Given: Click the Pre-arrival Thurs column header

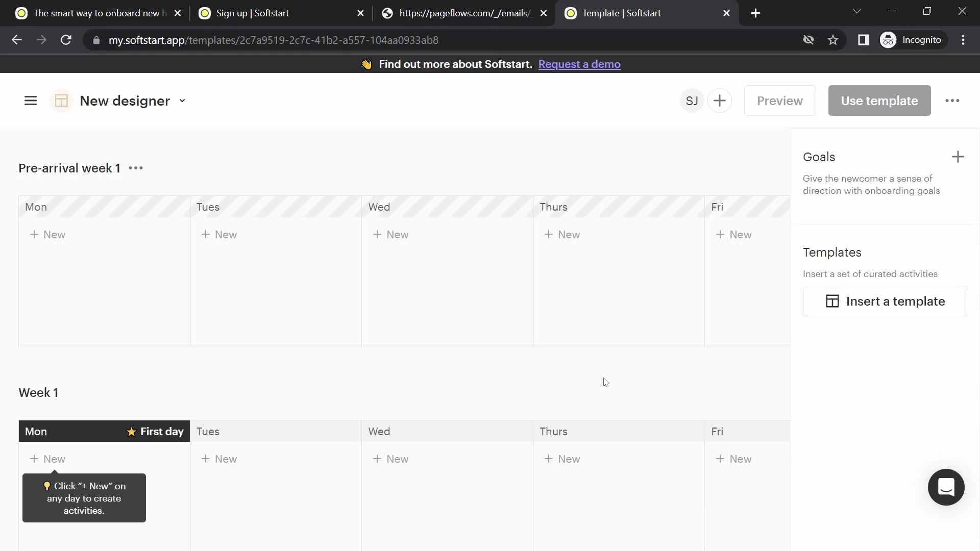Looking at the screenshot, I should click(x=619, y=207).
